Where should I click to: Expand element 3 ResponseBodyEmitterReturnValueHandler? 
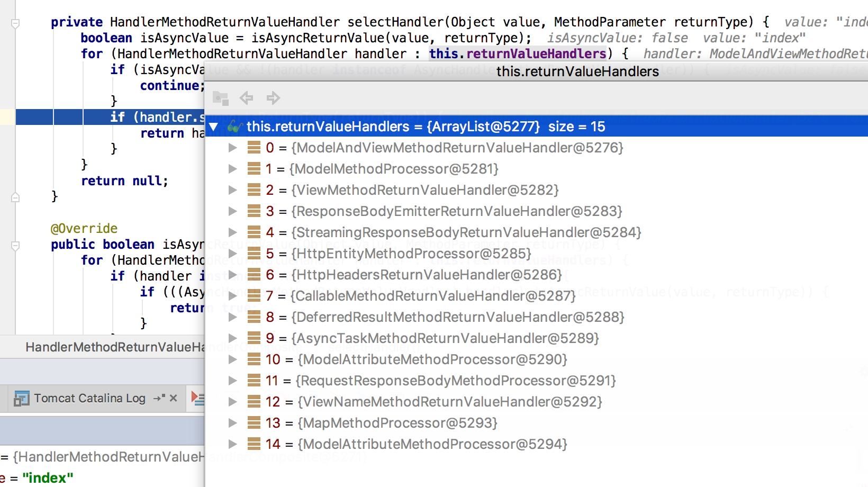tap(232, 211)
